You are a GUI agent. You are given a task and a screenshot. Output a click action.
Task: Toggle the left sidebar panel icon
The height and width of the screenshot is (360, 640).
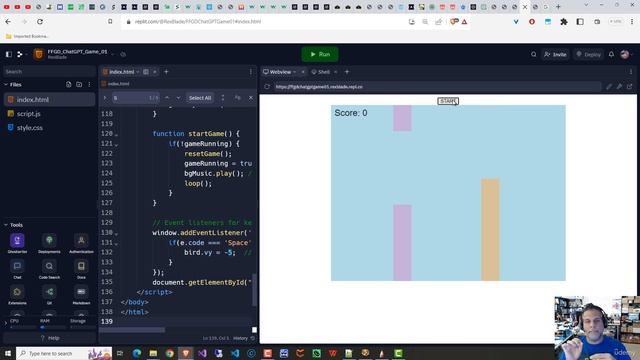(x=9, y=54)
